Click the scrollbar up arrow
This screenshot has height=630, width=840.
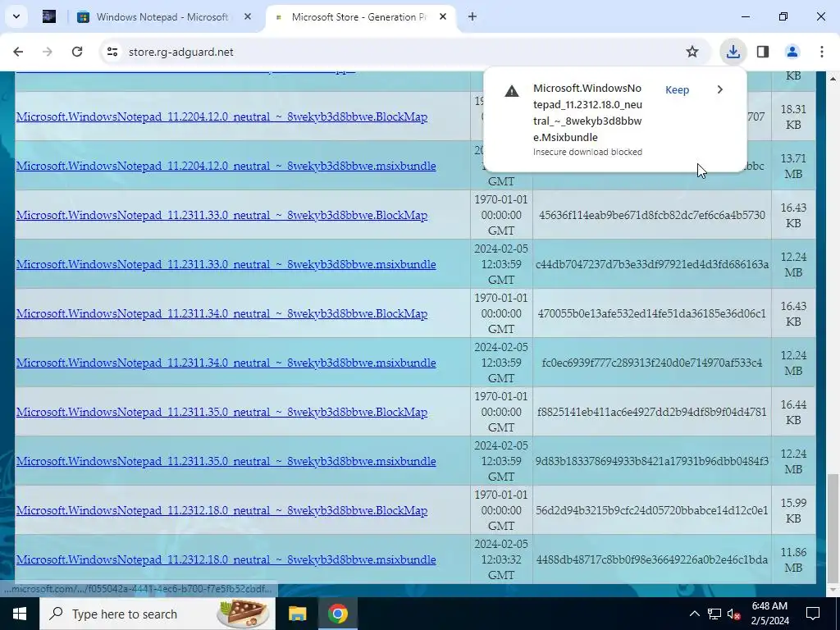point(833,79)
